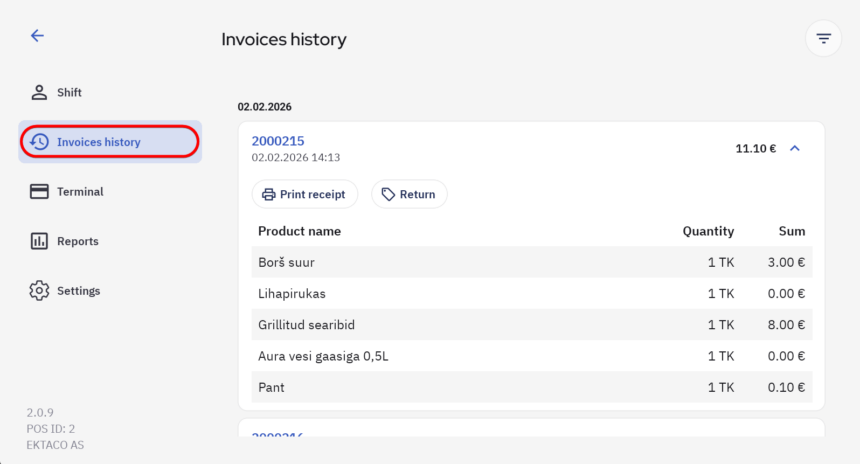860x464 pixels.
Task: Click the printer icon for receipt
Action: coord(268,195)
